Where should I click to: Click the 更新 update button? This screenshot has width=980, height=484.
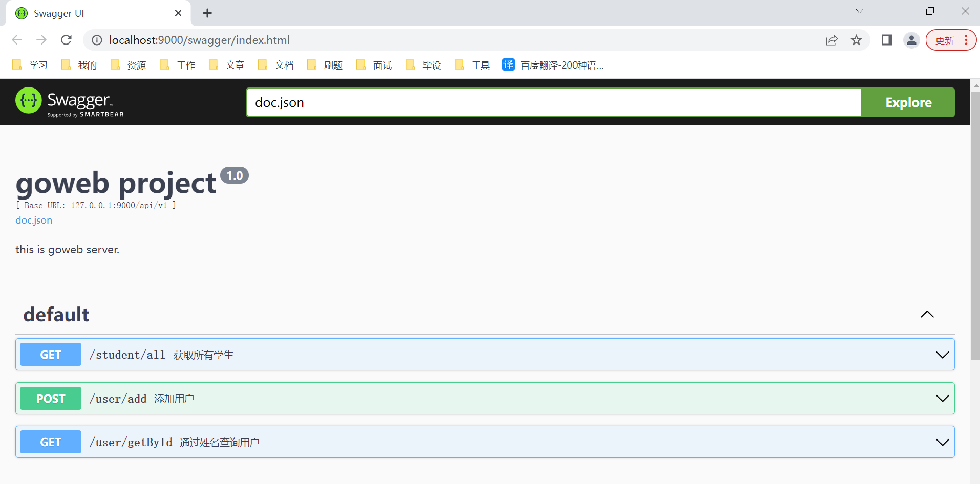(x=945, y=40)
